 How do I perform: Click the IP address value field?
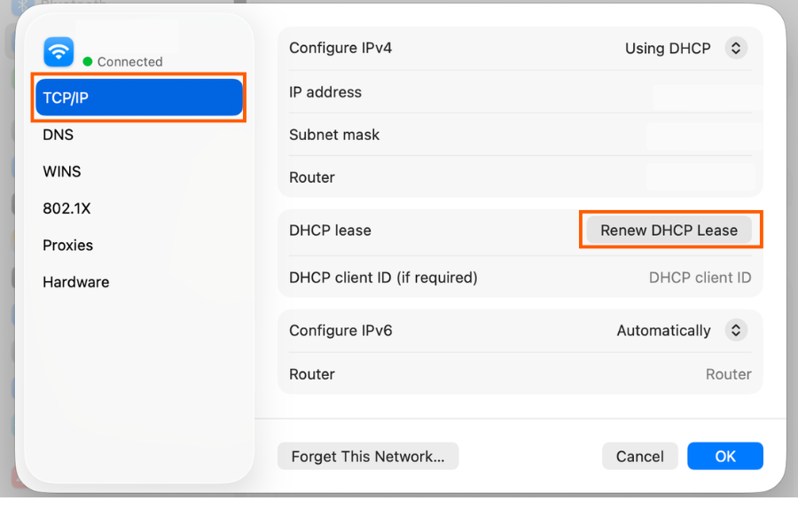pyautogui.click(x=704, y=92)
